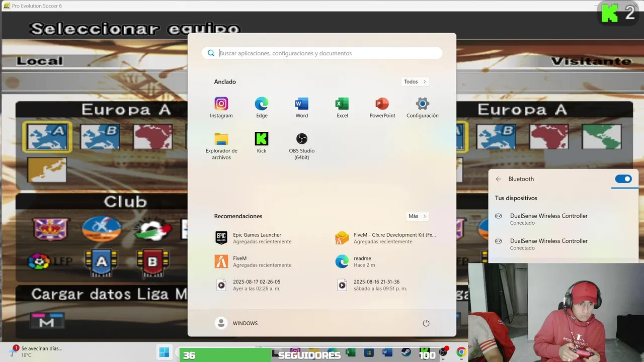Screen dimensions: 644x362
Task: Start OBS Studio (64bit)
Action: point(302,146)
